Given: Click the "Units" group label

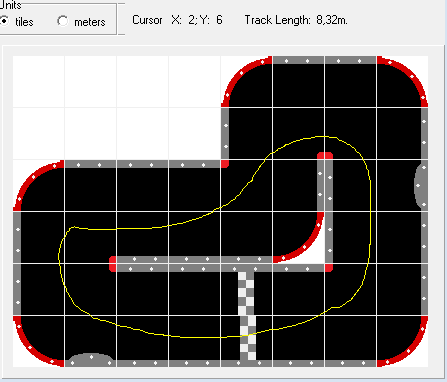Looking at the screenshot, I should (x=10, y=5).
